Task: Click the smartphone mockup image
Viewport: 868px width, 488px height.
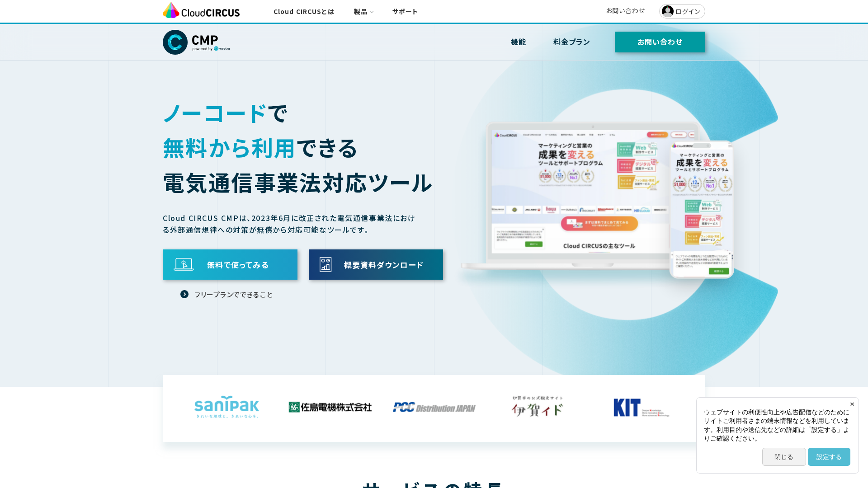Action: [702, 210]
